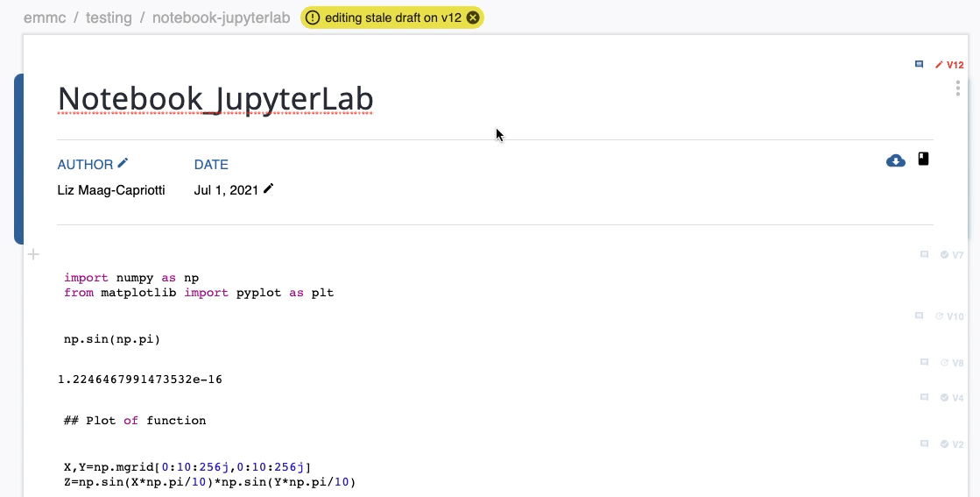
Task: Download the notebook via the cloud icon
Action: pyautogui.click(x=895, y=160)
